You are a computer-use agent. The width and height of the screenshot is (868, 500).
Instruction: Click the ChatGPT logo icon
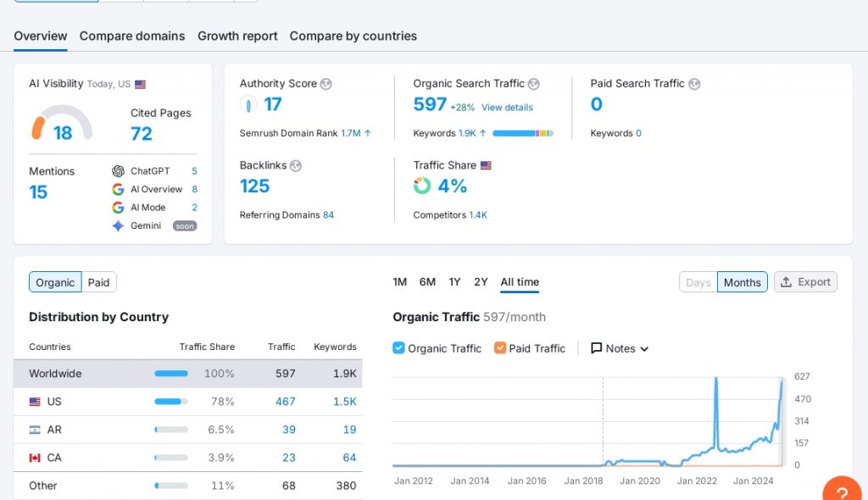tap(118, 171)
